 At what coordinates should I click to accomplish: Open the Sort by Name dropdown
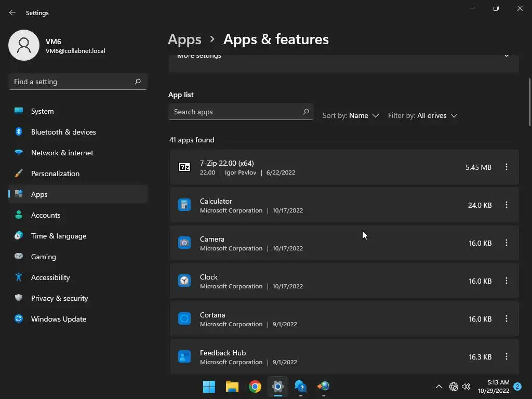click(351, 116)
